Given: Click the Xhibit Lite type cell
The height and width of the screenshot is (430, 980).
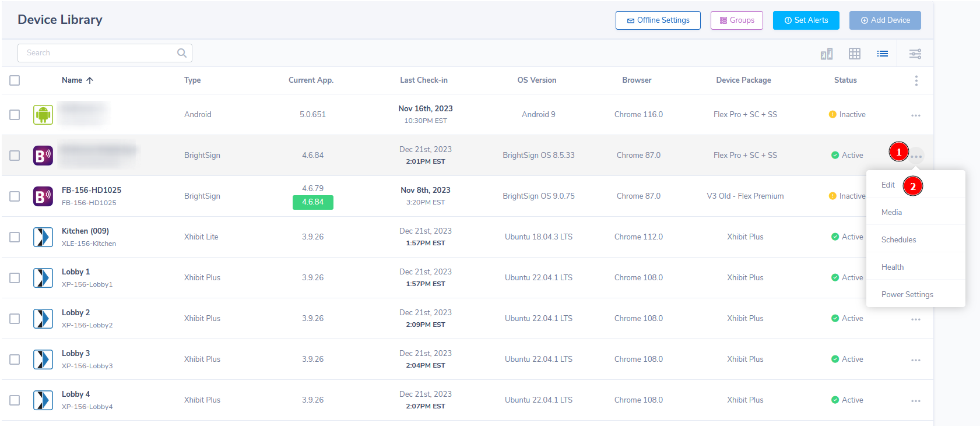Looking at the screenshot, I should pyautogui.click(x=201, y=237).
